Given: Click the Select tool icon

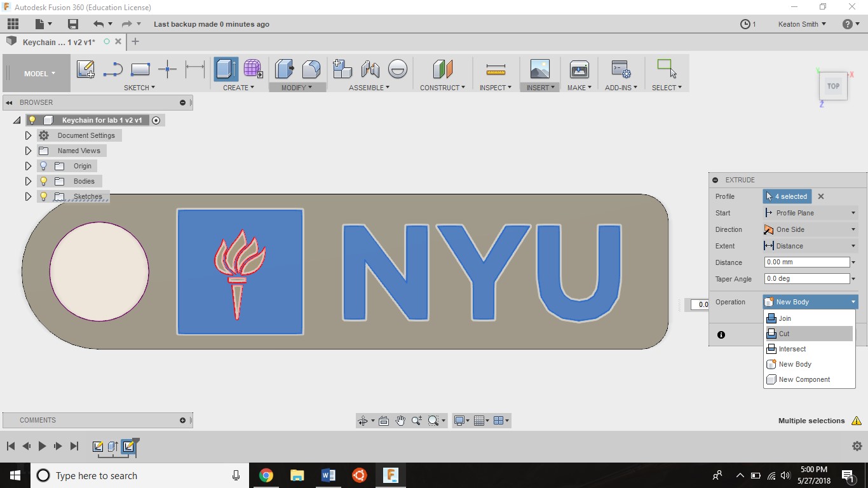Looking at the screenshot, I should 667,69.
